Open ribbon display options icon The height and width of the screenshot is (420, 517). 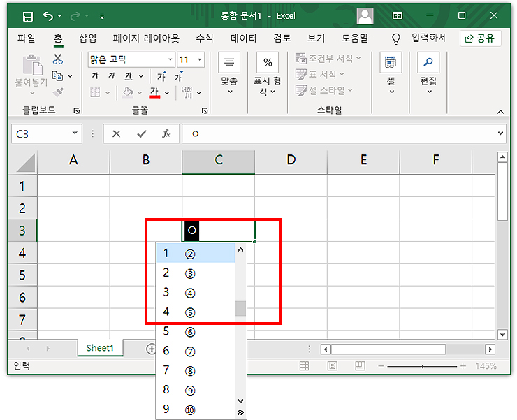(x=398, y=15)
